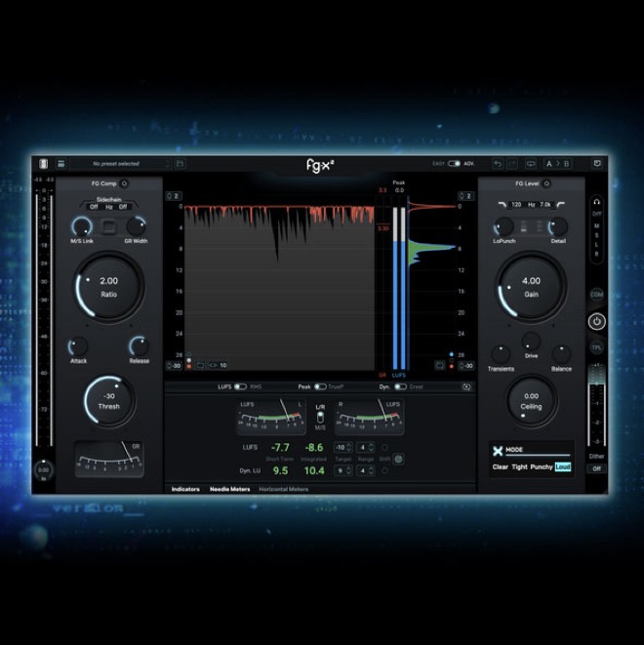Open the 'No preset selected' preset dropdown

115,164
